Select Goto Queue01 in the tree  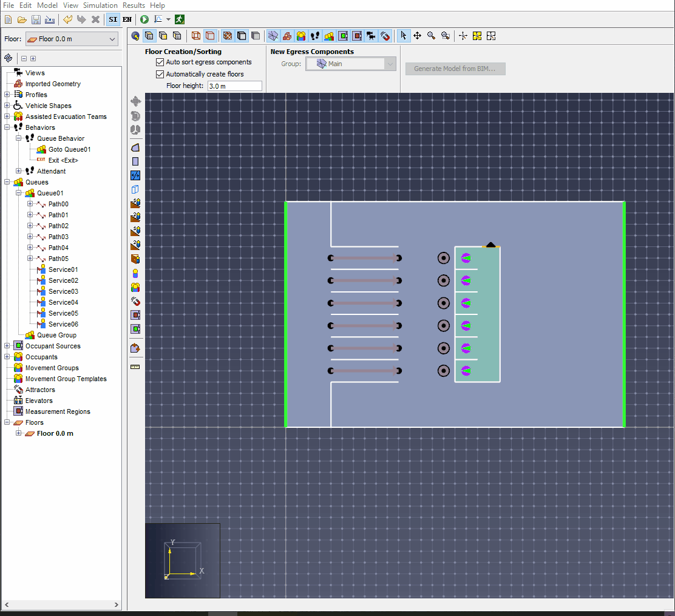point(69,149)
